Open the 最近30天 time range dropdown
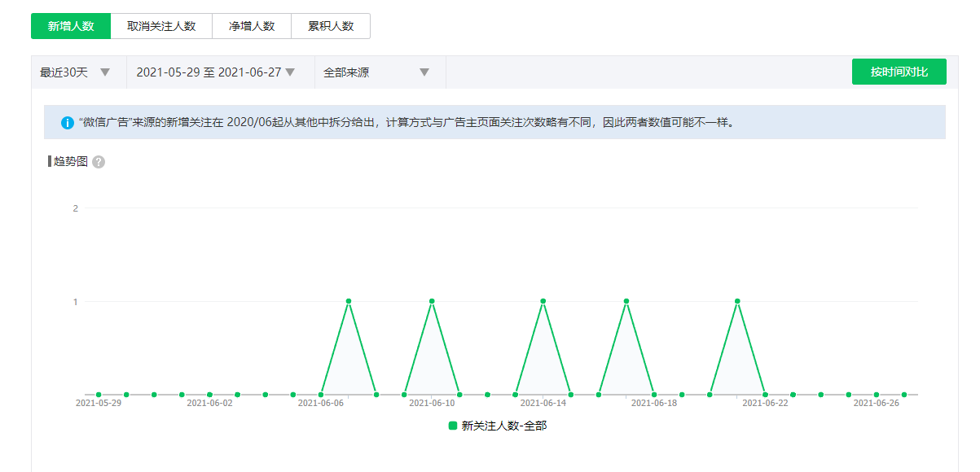Image resolution: width=980 pixels, height=472 pixels. point(76,72)
